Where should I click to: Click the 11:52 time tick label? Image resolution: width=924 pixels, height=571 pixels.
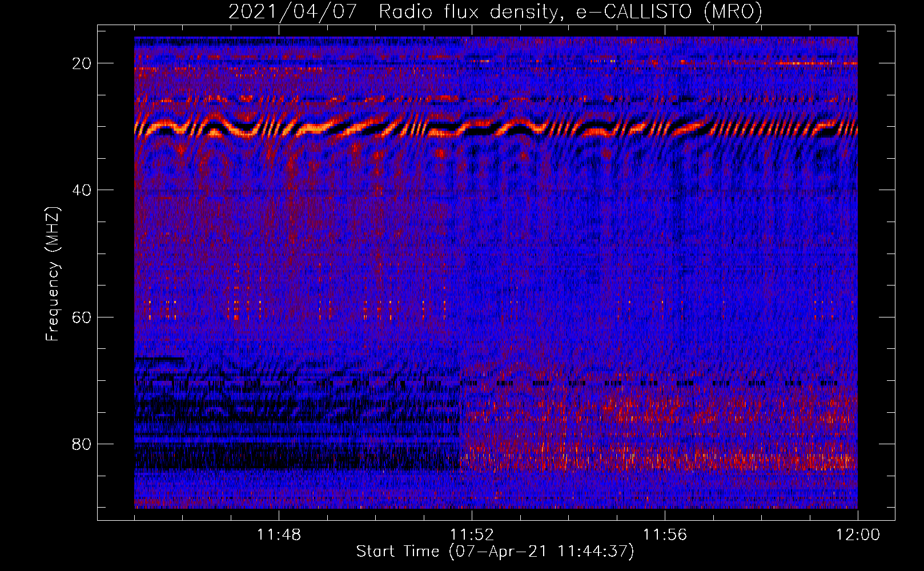(472, 535)
